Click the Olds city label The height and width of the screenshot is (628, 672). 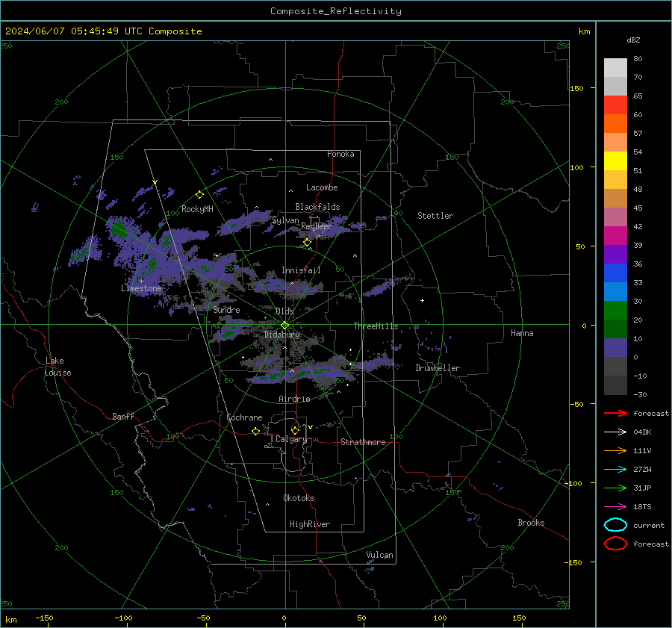(x=284, y=311)
